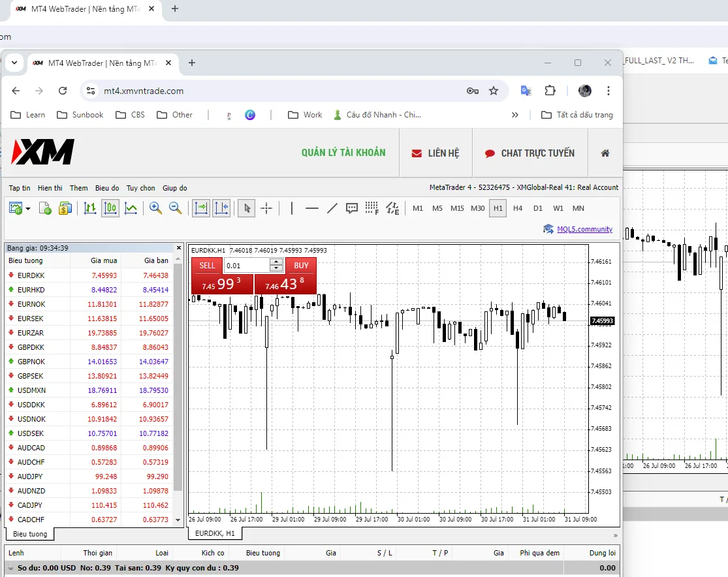
Task: Switch chart to candlesticks type
Action: tap(110, 208)
